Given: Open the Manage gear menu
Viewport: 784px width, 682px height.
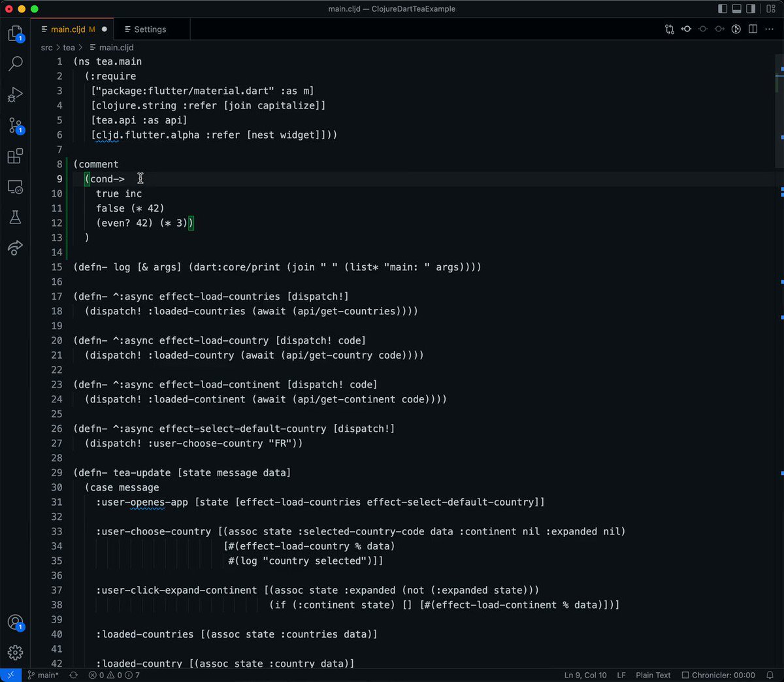Looking at the screenshot, I should click(x=15, y=653).
